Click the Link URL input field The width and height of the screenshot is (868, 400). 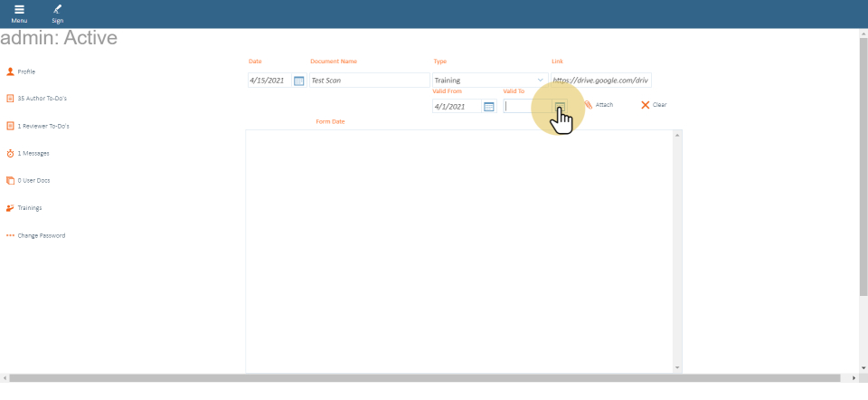[600, 81]
